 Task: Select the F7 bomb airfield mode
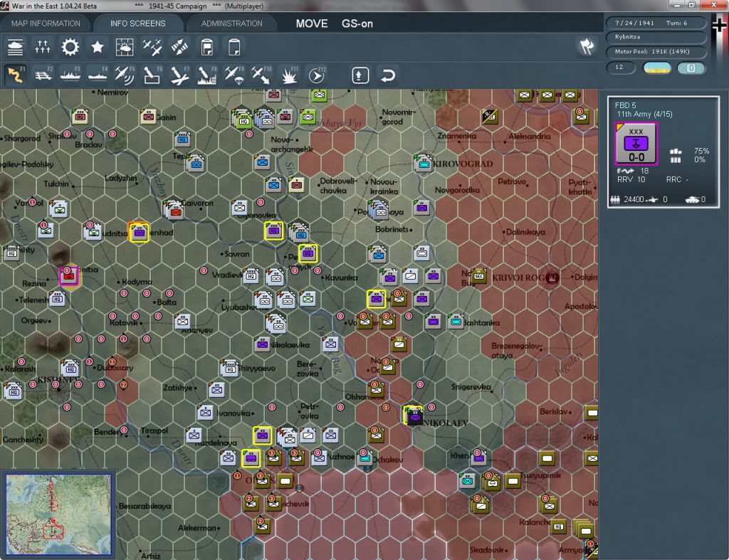[179, 75]
